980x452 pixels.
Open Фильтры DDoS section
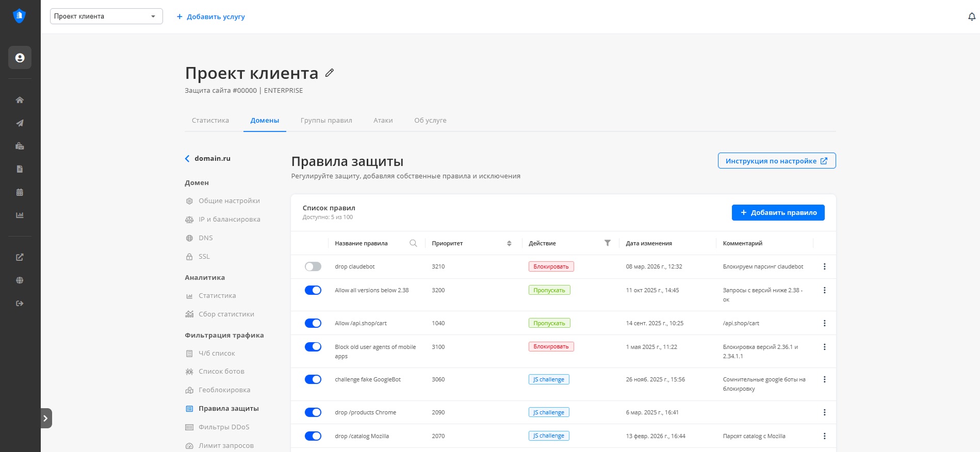(217, 427)
